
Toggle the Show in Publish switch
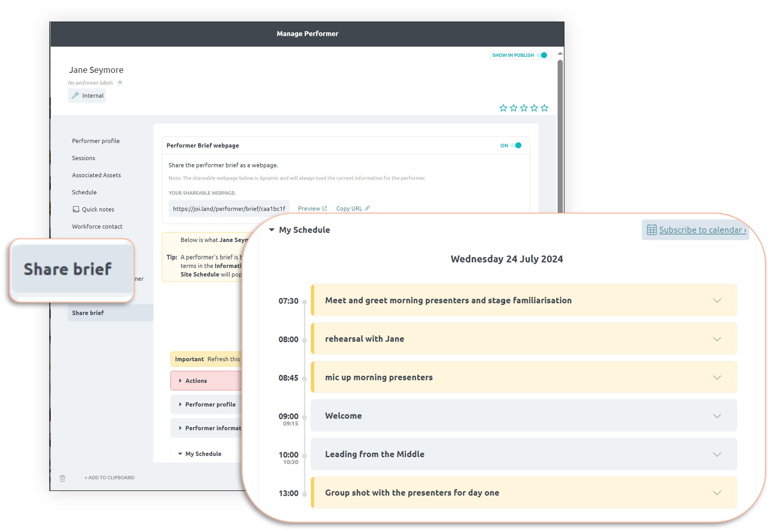542,55
